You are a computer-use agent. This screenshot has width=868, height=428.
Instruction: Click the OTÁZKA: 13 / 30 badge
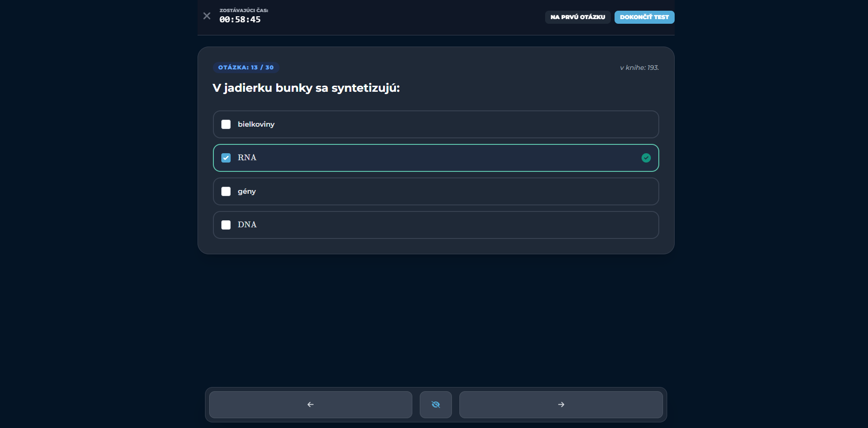click(x=246, y=68)
